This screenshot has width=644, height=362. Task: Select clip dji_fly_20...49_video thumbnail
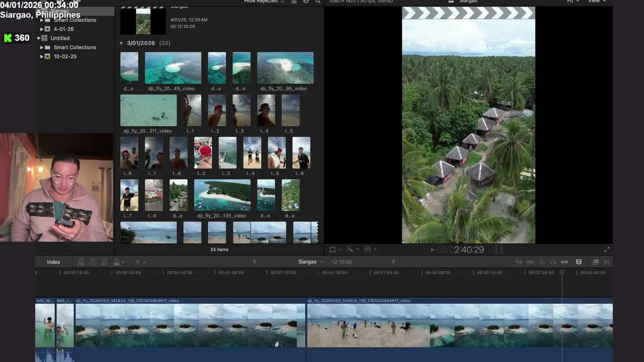click(173, 68)
